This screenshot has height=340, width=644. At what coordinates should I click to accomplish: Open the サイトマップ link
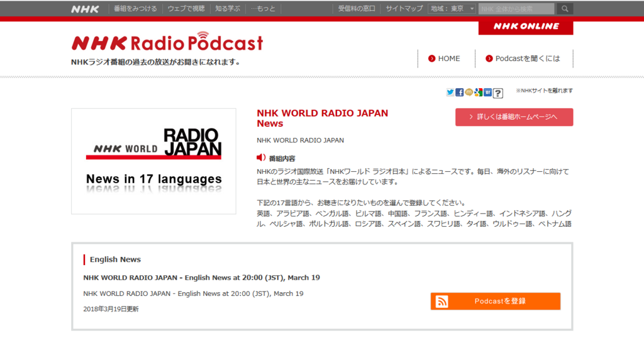[x=404, y=9]
